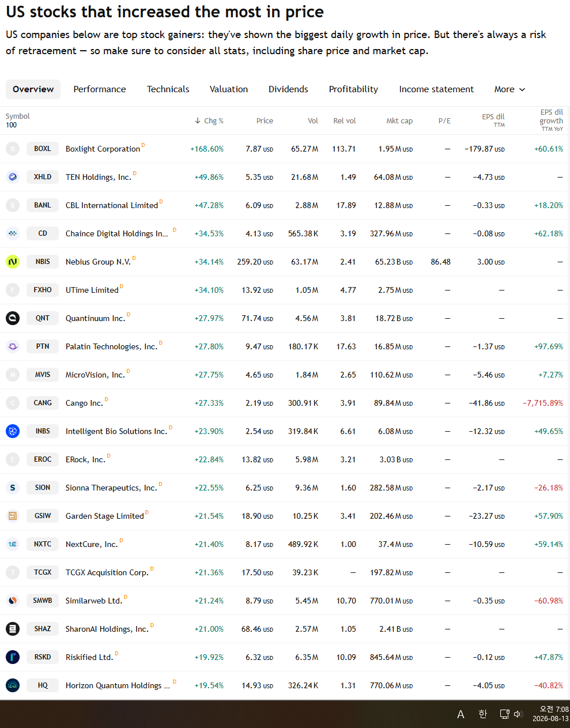Open the Valuation tab

click(229, 89)
